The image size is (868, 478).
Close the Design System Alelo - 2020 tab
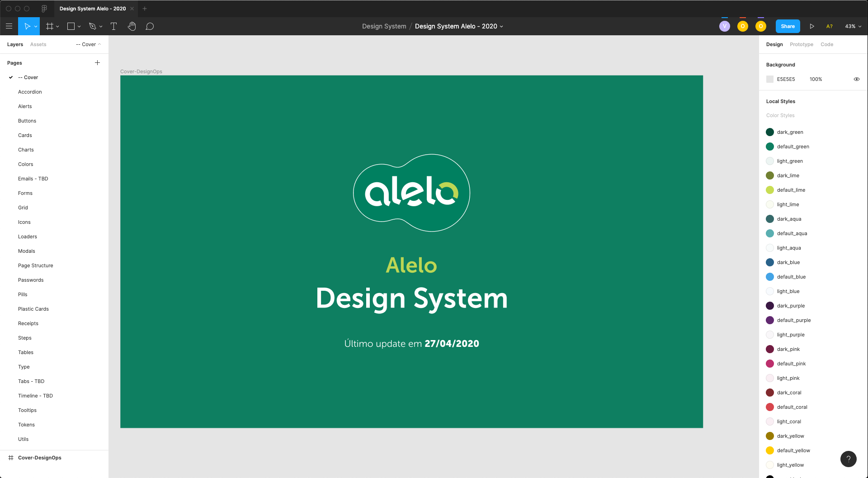tap(132, 9)
